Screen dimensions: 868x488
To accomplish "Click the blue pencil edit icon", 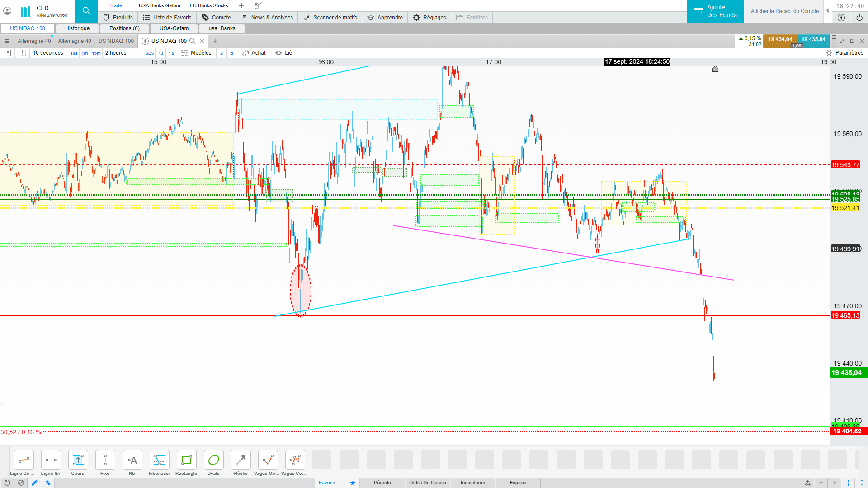I will (x=34, y=483).
